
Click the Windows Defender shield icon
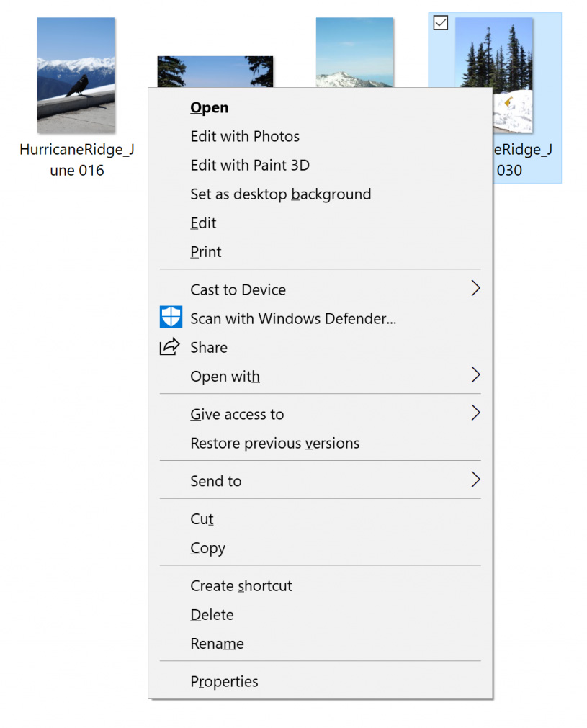[x=171, y=317]
